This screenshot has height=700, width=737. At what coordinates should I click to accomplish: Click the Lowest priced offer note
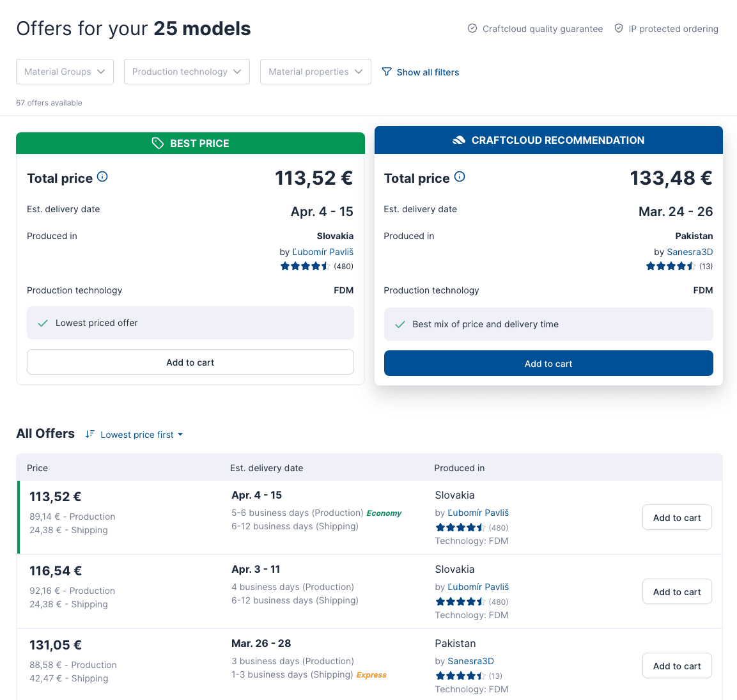(x=190, y=323)
